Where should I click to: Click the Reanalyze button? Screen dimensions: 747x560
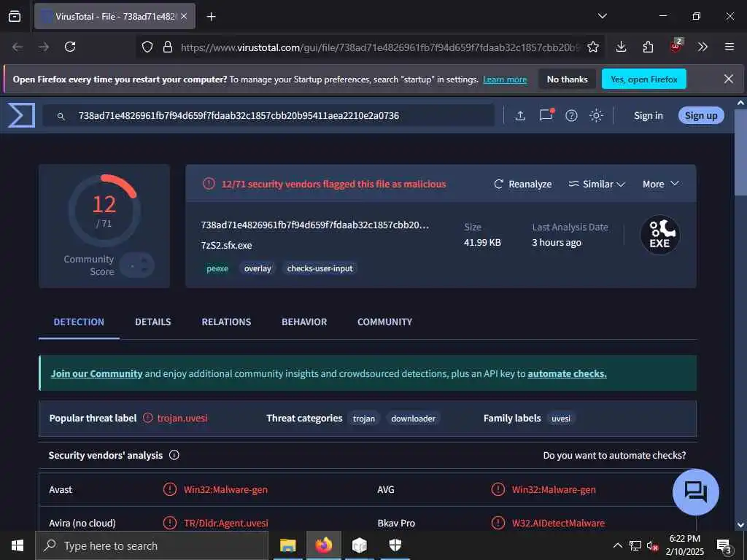pos(522,184)
